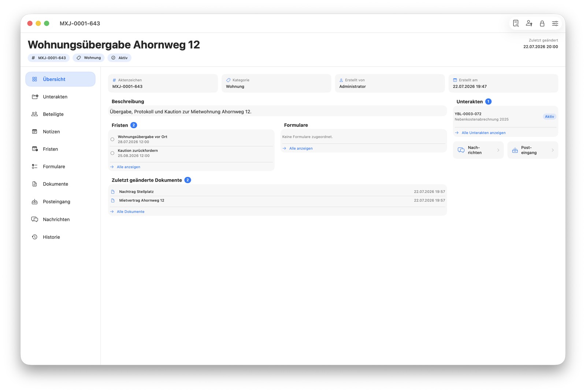Click the 'Alle Dokumente' link

pos(130,212)
